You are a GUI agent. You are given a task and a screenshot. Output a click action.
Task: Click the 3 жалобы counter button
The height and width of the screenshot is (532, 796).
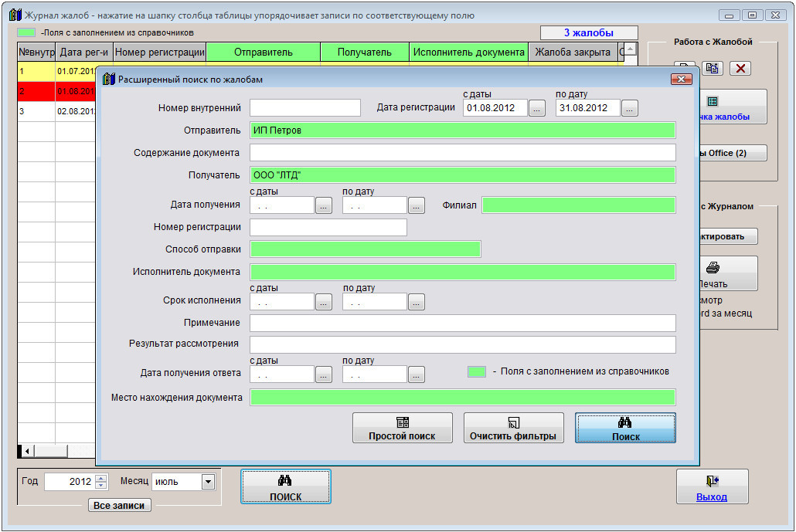coord(589,32)
